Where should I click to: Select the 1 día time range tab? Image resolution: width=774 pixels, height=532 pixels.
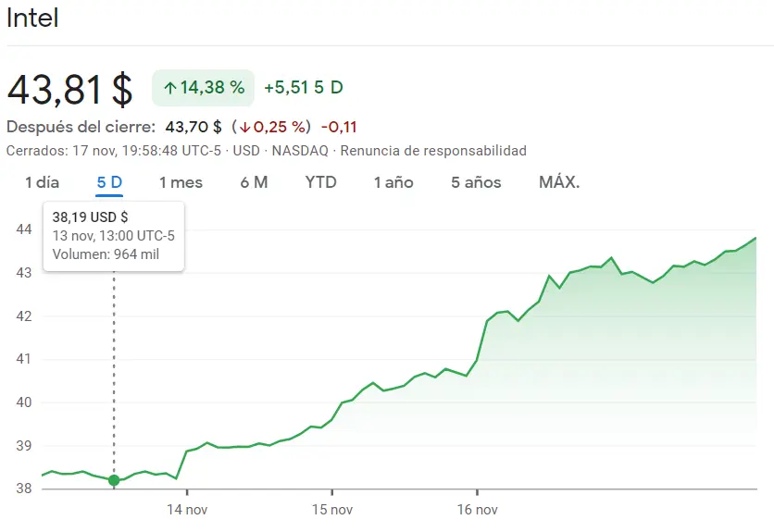pyautogui.click(x=42, y=182)
